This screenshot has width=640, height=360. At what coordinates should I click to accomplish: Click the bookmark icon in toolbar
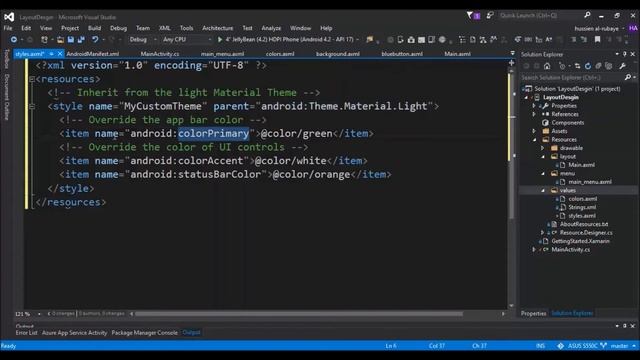[598, 40]
